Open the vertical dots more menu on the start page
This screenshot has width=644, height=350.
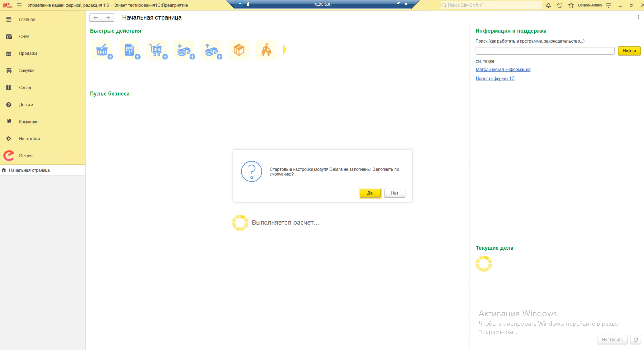(638, 17)
